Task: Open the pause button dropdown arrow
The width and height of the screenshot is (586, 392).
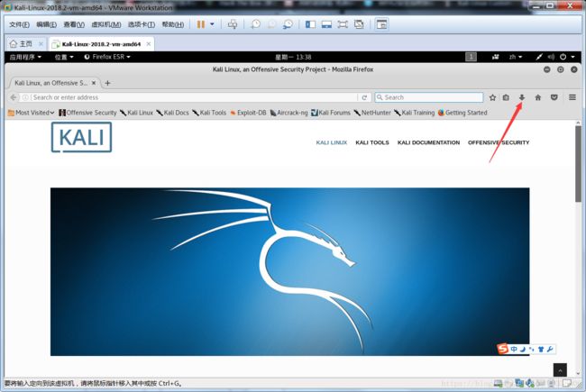Action: 212,24
